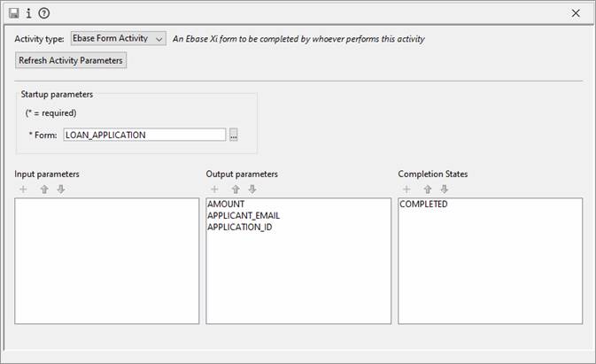Add a new output parameter with plus icon
This screenshot has height=364, width=596.
pos(214,190)
